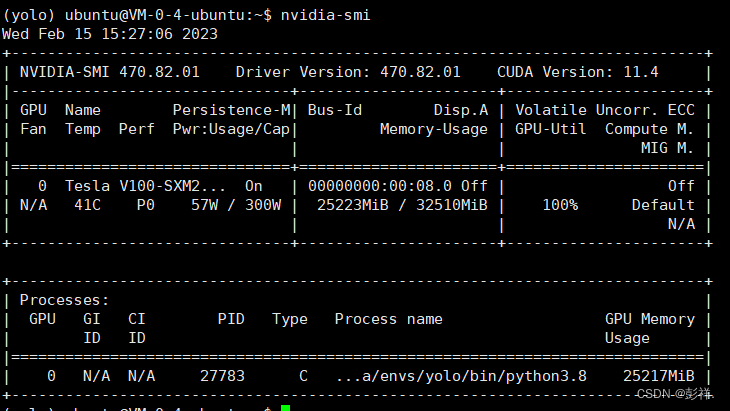Click the 'Default' compute mode value
Image resolution: width=730 pixels, height=411 pixels.
click(x=663, y=205)
